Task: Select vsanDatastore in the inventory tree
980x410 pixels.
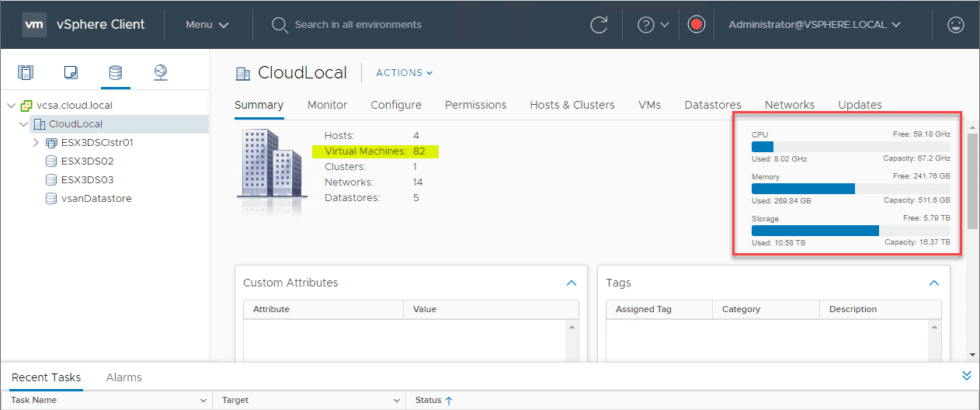Action: (96, 199)
